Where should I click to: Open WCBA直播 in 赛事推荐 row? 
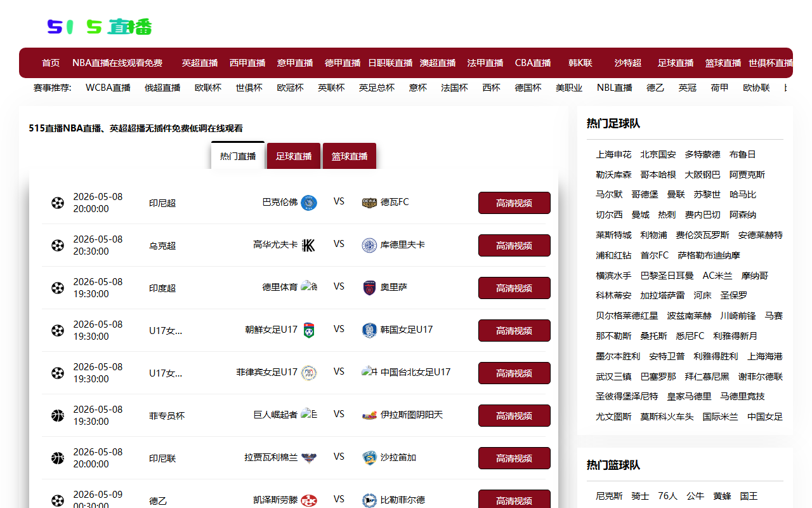click(x=108, y=88)
